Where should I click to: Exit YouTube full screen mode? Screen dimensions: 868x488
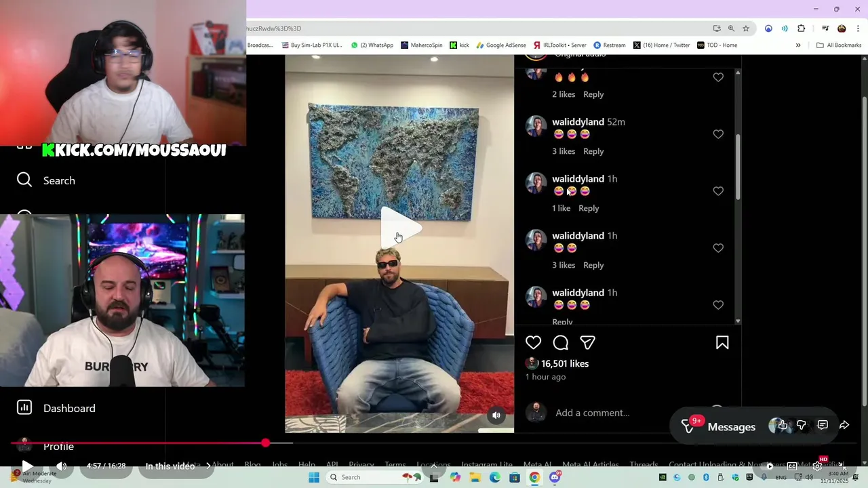(842, 466)
